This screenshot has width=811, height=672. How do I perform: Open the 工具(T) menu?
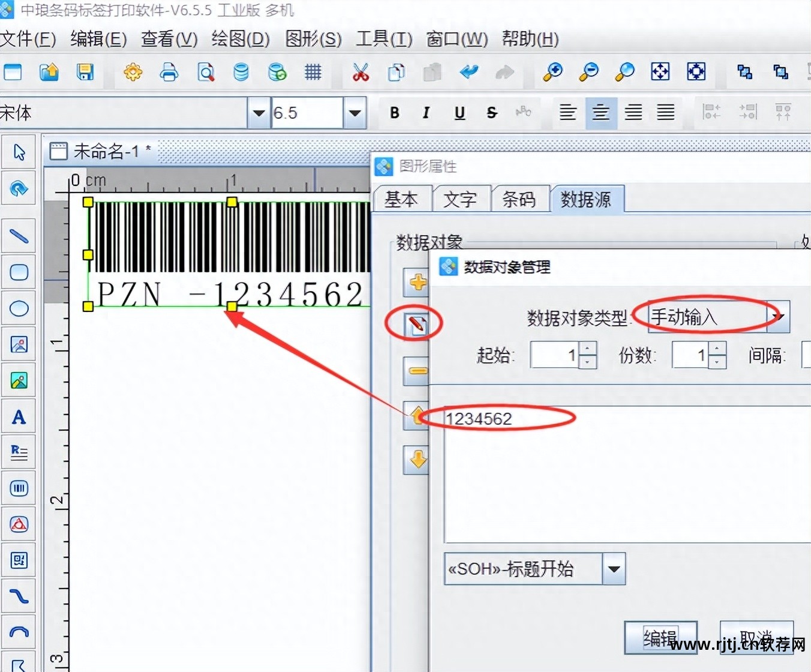click(x=384, y=39)
